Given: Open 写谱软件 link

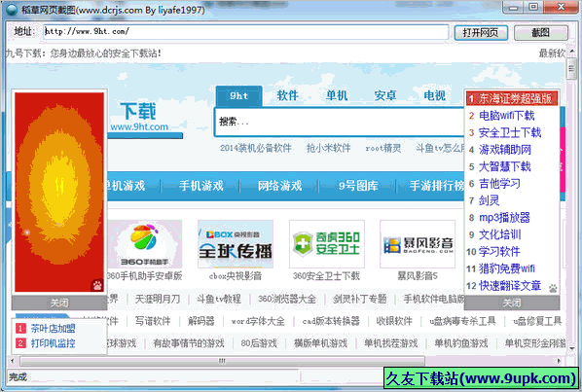Looking at the screenshot, I should (x=153, y=321).
